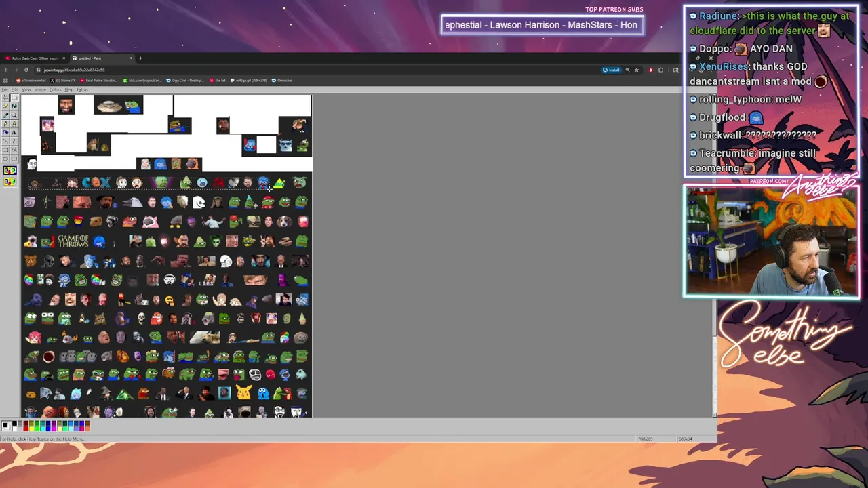The width and height of the screenshot is (868, 488).
Task: Open the browser Extensions puzzle icon
Action: click(661, 70)
